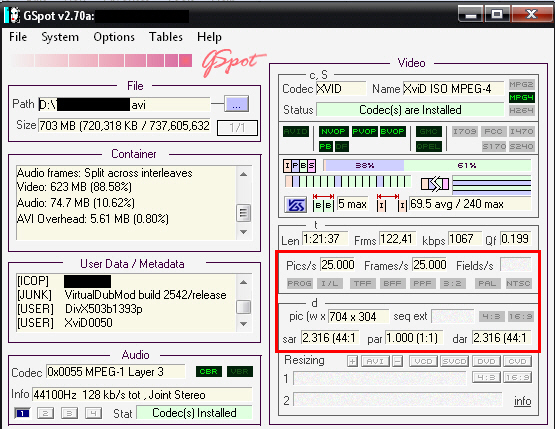Click the IPBS frame type legend icon
The width and height of the screenshot is (555, 429).
coord(299,166)
